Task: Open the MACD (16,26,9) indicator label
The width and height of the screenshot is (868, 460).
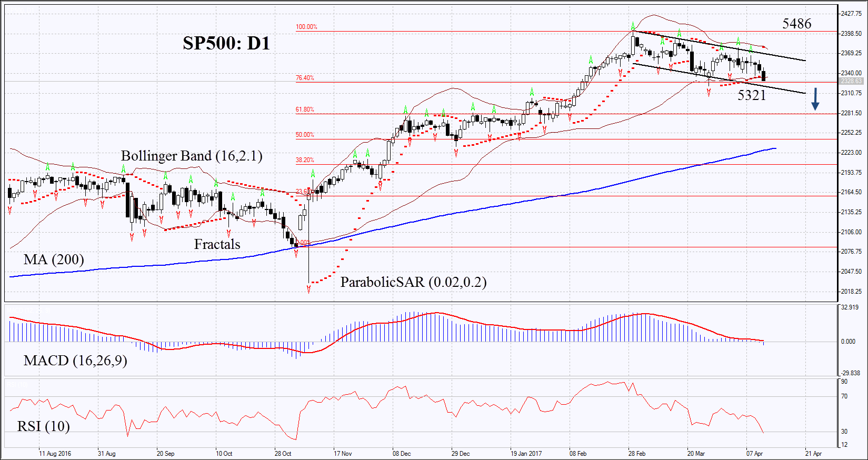Action: click(x=75, y=361)
